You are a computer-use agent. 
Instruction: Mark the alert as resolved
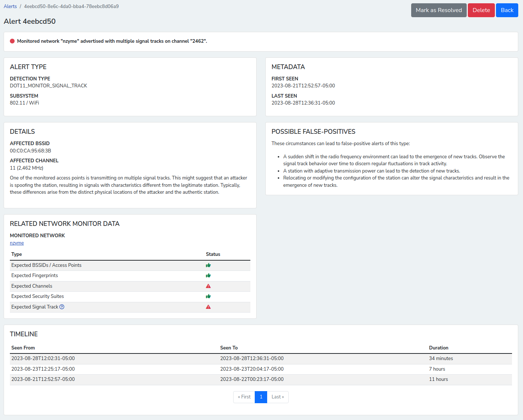[439, 10]
